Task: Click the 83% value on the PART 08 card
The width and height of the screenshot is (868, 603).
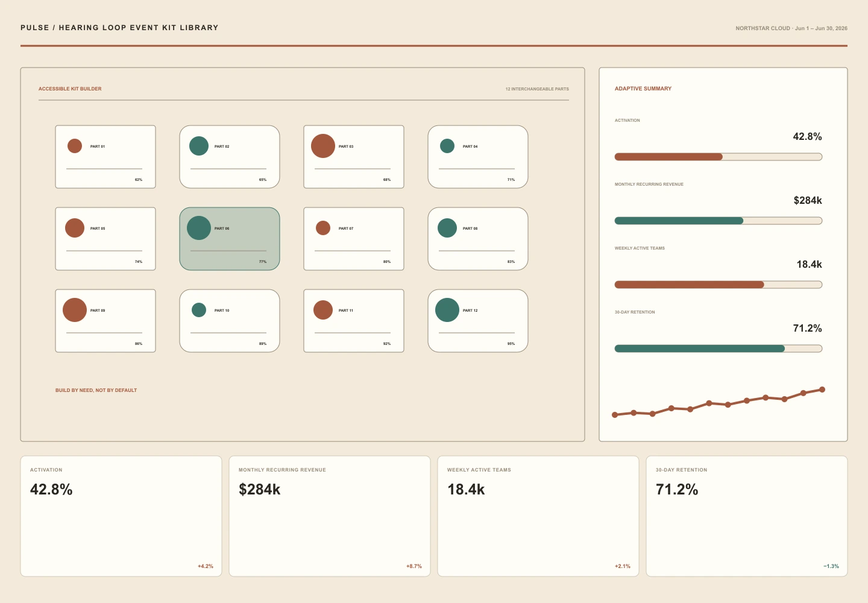Action: (x=511, y=262)
